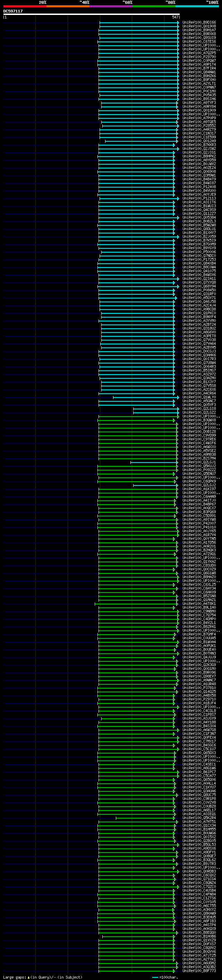Select label UniRef100_P28552
The height and width of the screenshot is (980, 222).
click(x=199, y=125)
